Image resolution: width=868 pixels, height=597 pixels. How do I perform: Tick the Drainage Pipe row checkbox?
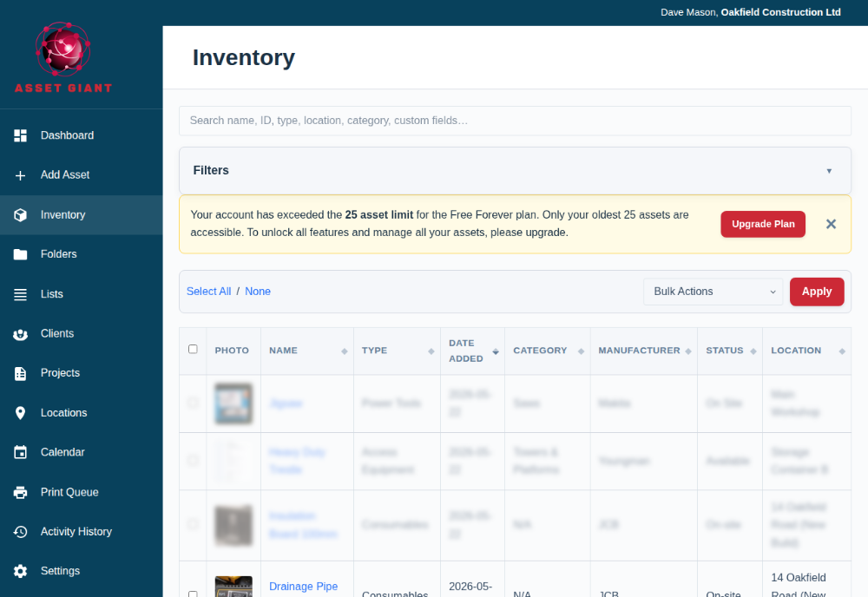point(193,594)
